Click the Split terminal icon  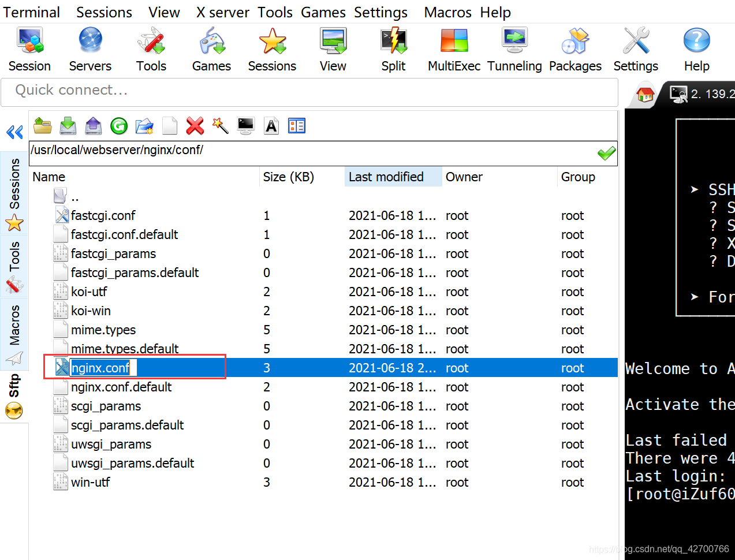coord(394,50)
